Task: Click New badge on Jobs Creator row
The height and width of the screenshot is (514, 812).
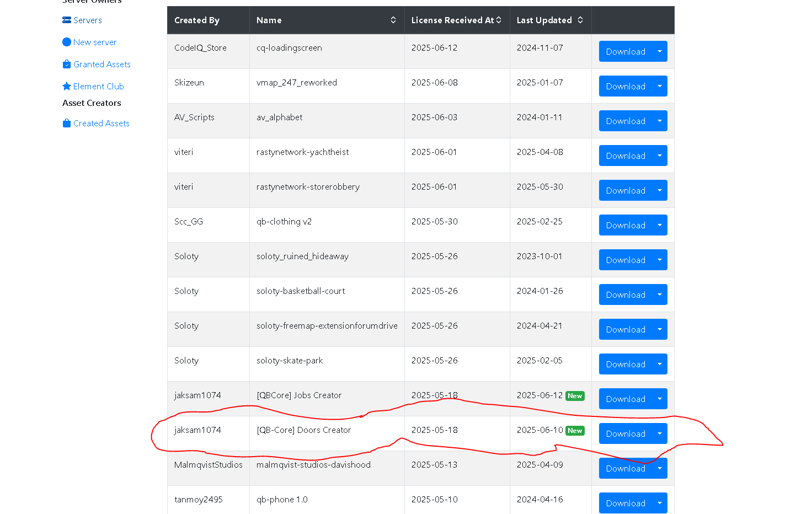Action: [575, 396]
